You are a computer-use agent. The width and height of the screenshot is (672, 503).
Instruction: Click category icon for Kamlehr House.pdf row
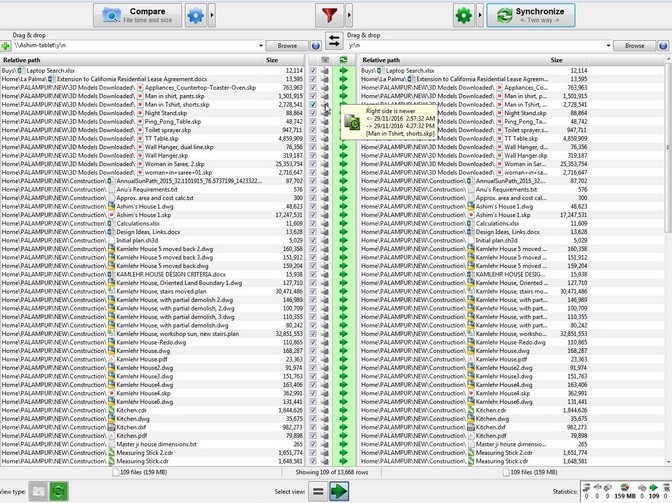tap(325, 359)
